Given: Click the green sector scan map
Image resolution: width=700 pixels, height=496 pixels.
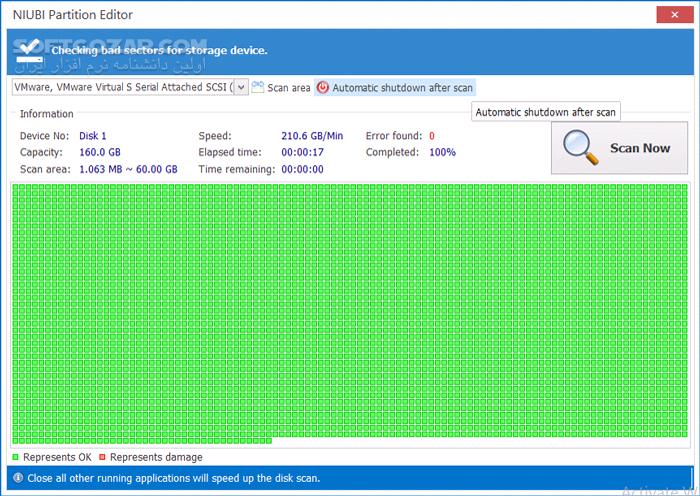Looking at the screenshot, I should tap(350, 314).
